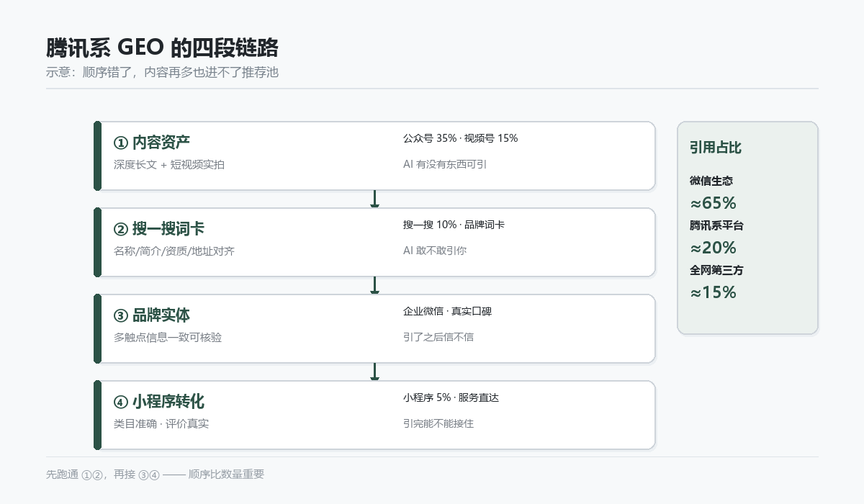Click 搜一搜 10% · 品牌词卡 label
Screen dimensions: 864x504
pyautogui.click(x=454, y=225)
